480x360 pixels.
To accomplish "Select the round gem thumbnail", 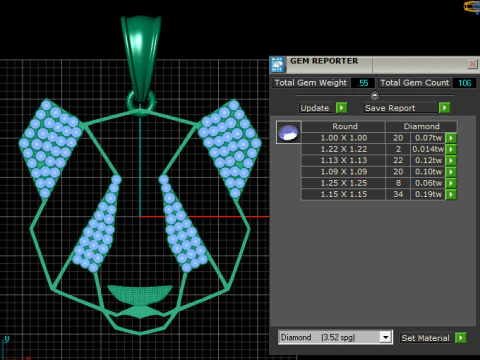I will click(x=289, y=132).
